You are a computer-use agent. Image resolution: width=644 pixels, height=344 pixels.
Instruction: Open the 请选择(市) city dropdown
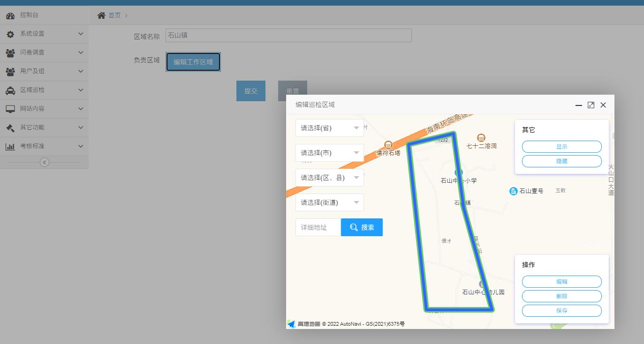pyautogui.click(x=330, y=153)
